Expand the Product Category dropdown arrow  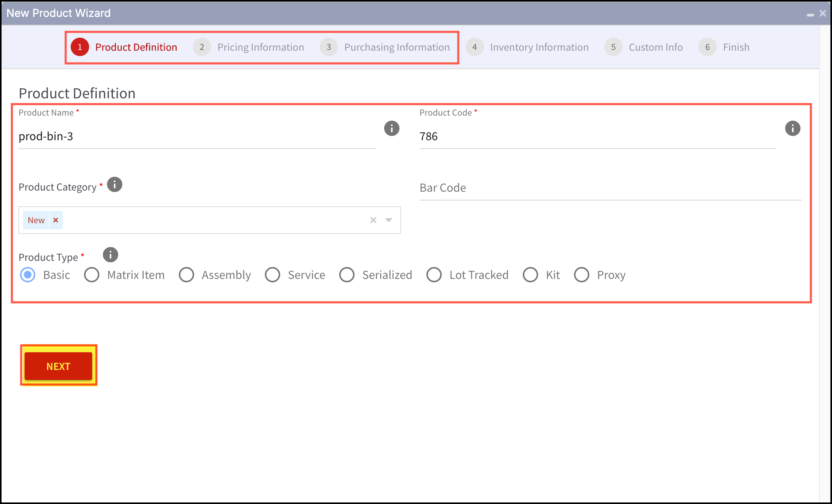389,220
